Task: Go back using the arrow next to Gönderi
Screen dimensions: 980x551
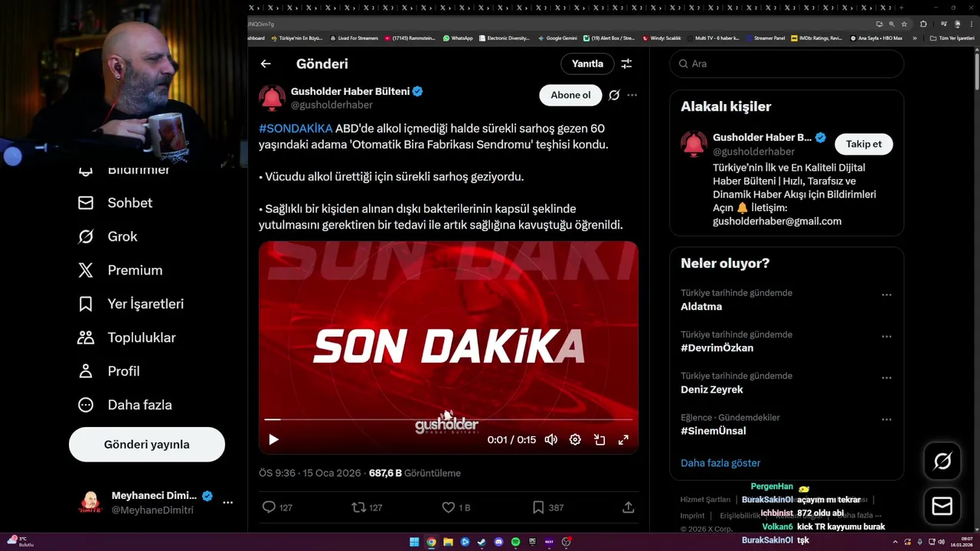Action: [266, 64]
